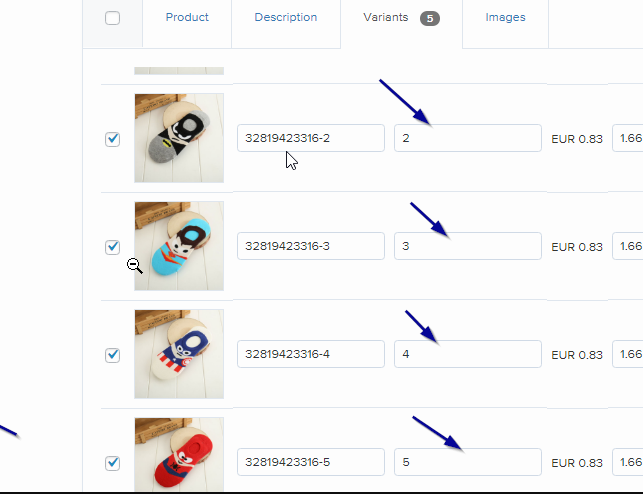The width and height of the screenshot is (643, 494).
Task: Uncheck variant 32819423316-2 checkbox
Action: click(112, 139)
